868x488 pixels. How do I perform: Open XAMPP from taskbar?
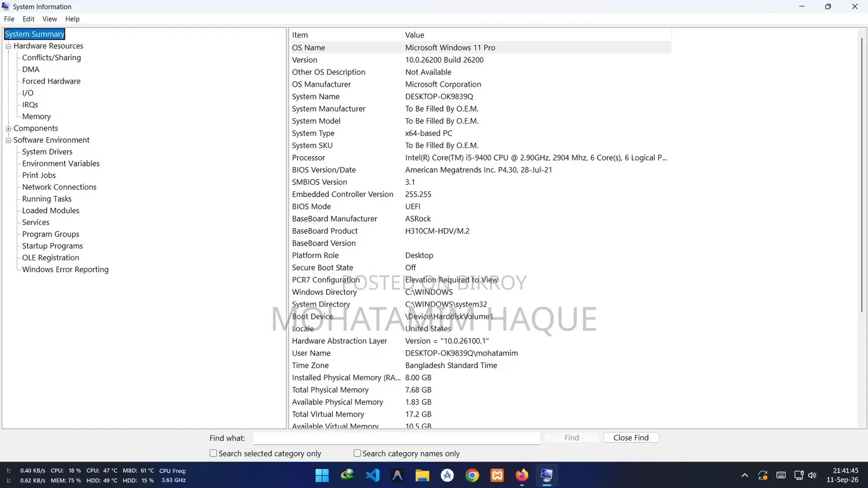coord(497,476)
